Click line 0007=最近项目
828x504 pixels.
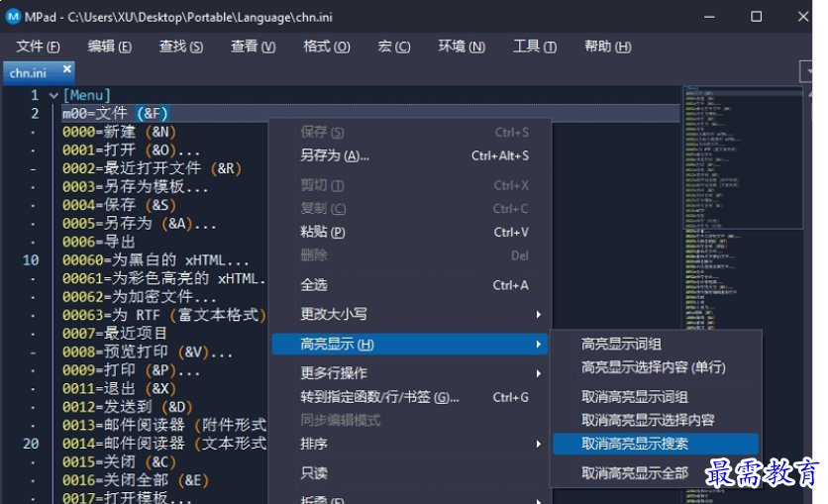click(x=115, y=333)
